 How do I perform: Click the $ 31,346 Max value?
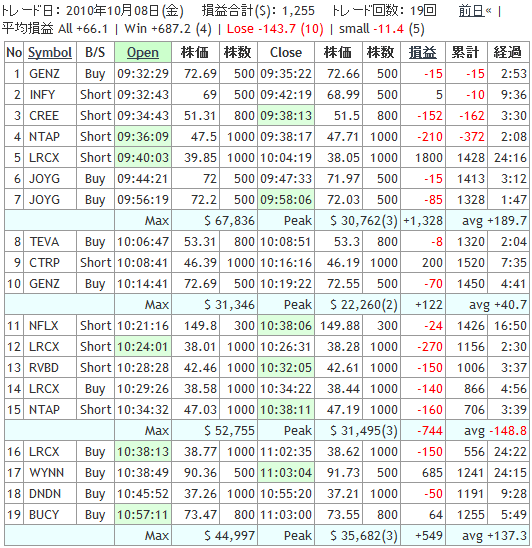(x=229, y=304)
